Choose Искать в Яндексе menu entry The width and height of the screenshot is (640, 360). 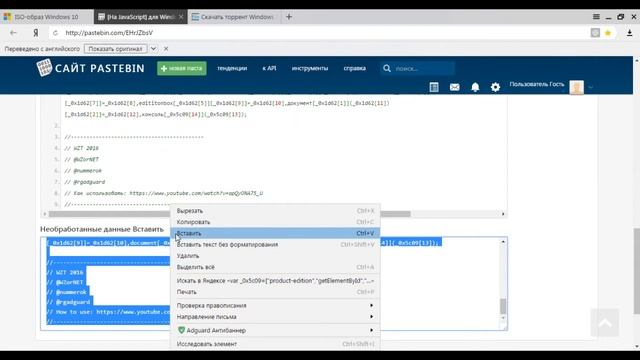276,281
